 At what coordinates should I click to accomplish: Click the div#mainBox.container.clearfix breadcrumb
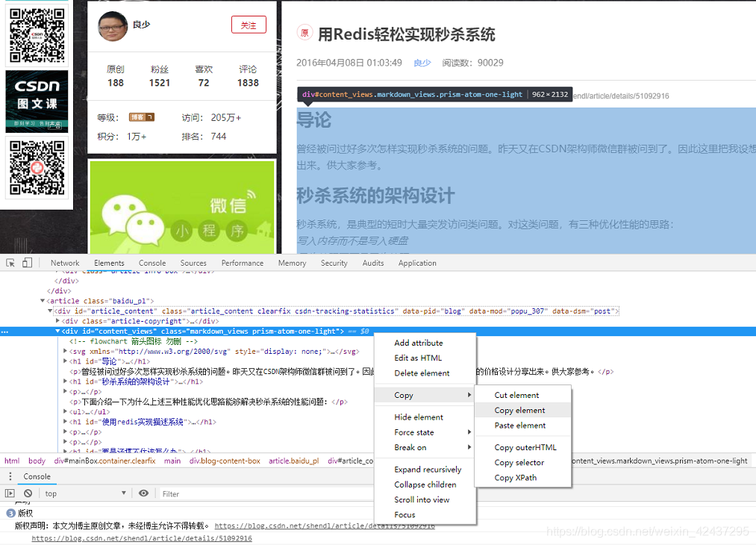[104, 461]
